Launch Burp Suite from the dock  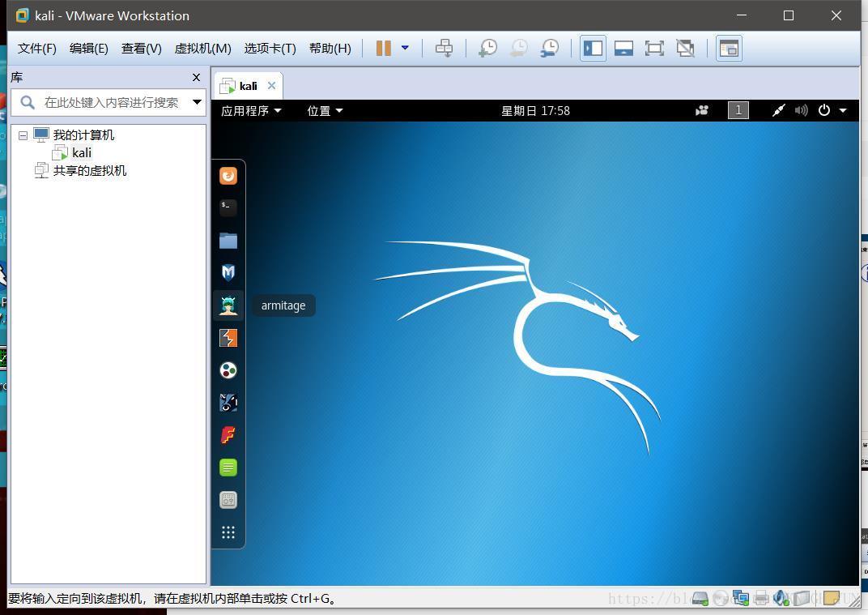pyautogui.click(x=228, y=337)
